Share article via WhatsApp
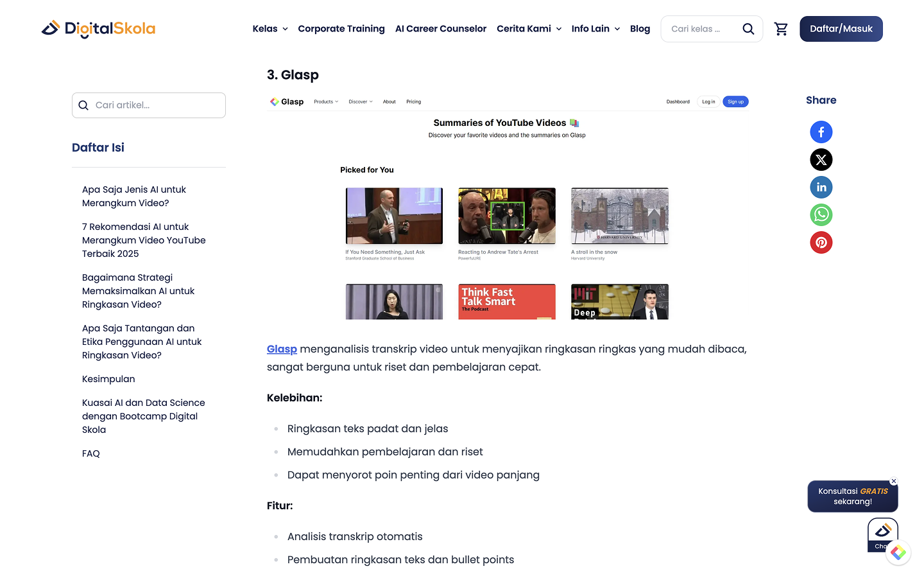924x578 pixels. click(821, 215)
